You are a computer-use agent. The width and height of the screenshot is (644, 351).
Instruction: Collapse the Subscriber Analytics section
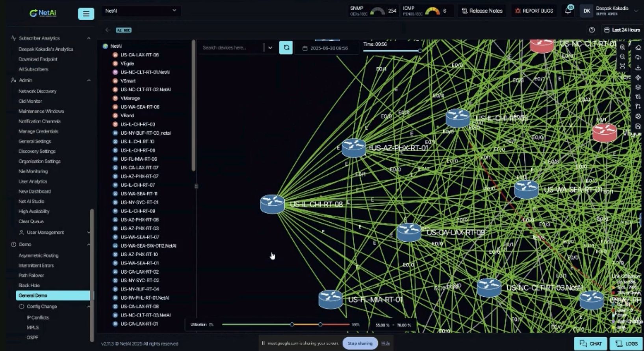click(x=89, y=38)
